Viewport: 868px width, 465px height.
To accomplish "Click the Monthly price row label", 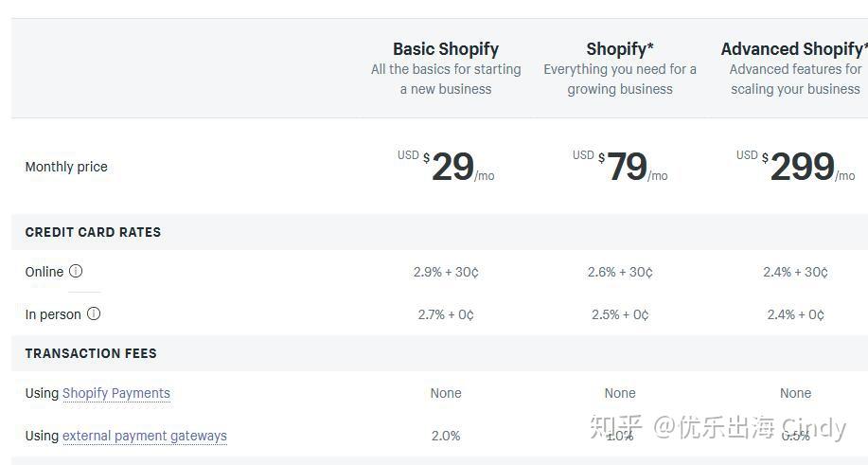I will pyautogui.click(x=66, y=167).
